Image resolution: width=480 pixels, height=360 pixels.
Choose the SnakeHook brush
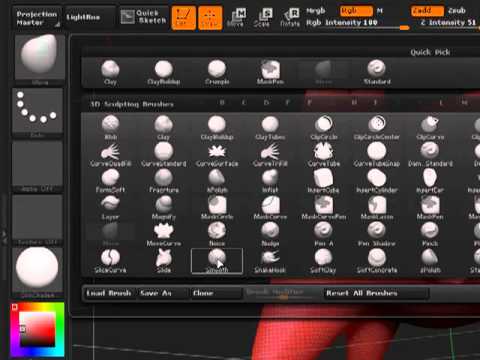pyautogui.click(x=270, y=261)
